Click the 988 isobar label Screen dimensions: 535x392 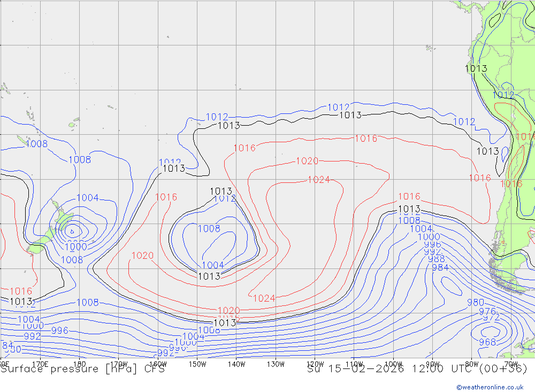pos(437,259)
